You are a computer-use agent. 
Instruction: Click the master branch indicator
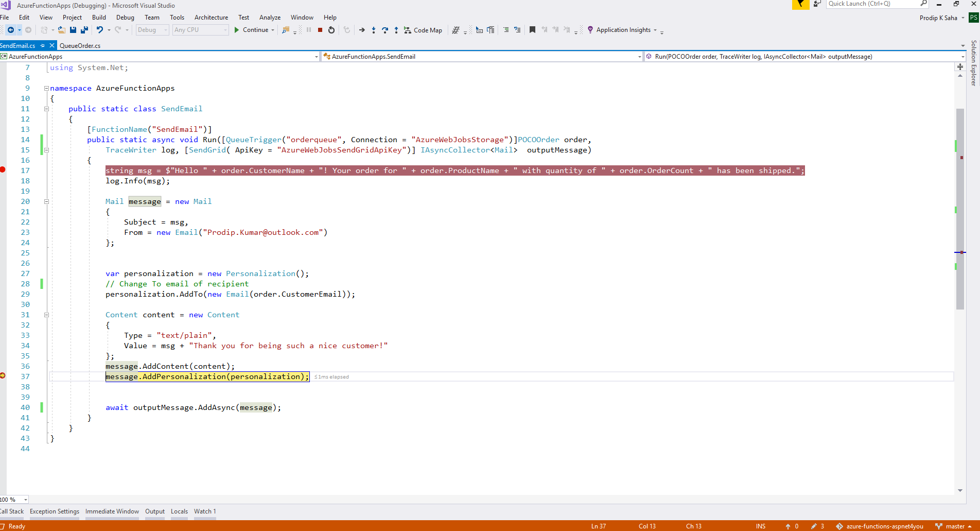[953, 526]
